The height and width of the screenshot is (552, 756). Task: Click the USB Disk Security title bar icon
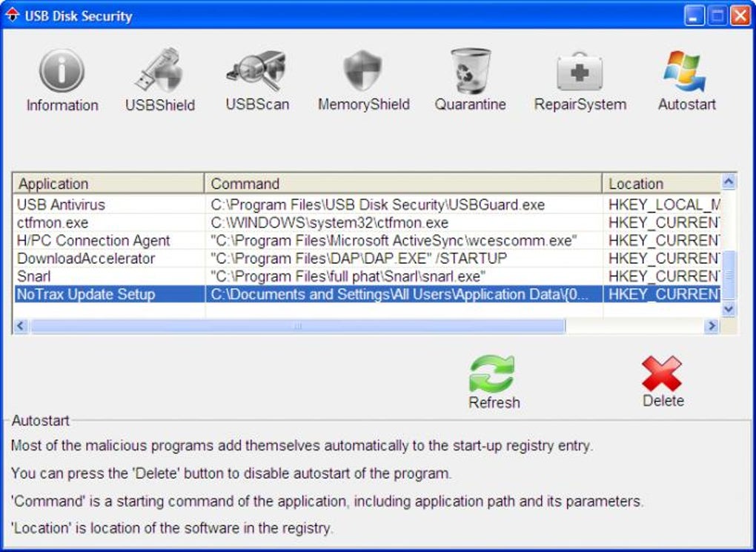12,16
